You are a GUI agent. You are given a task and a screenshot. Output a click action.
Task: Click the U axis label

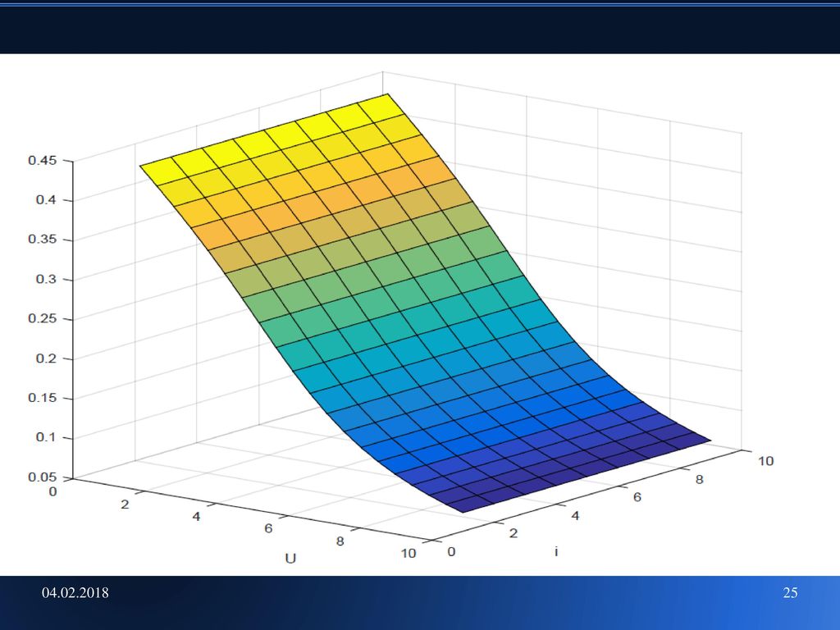(x=290, y=559)
